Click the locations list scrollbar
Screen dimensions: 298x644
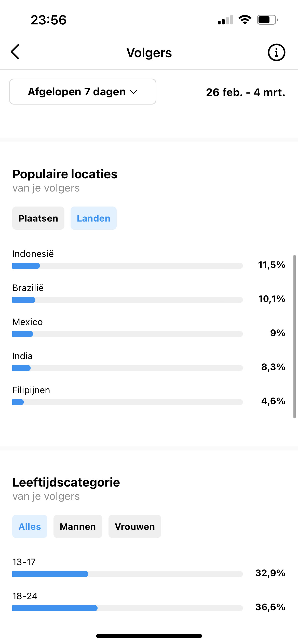[x=294, y=336]
